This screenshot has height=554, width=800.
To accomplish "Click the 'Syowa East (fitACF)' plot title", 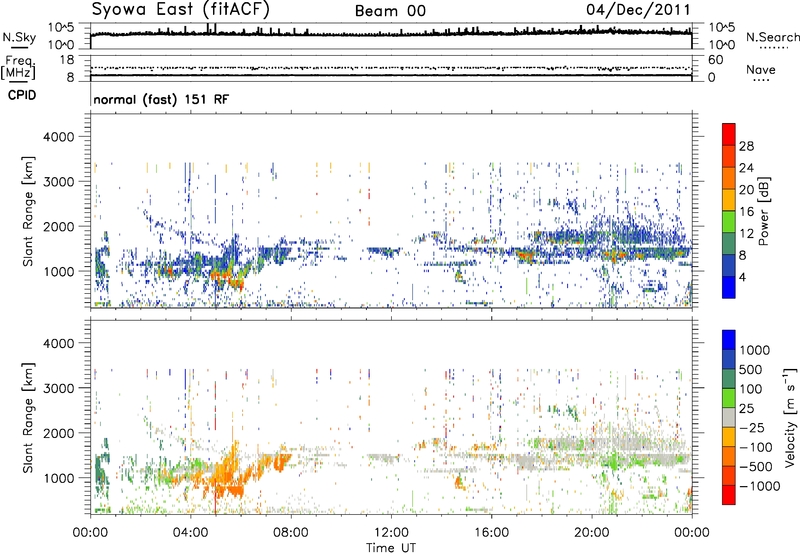I will click(x=180, y=10).
